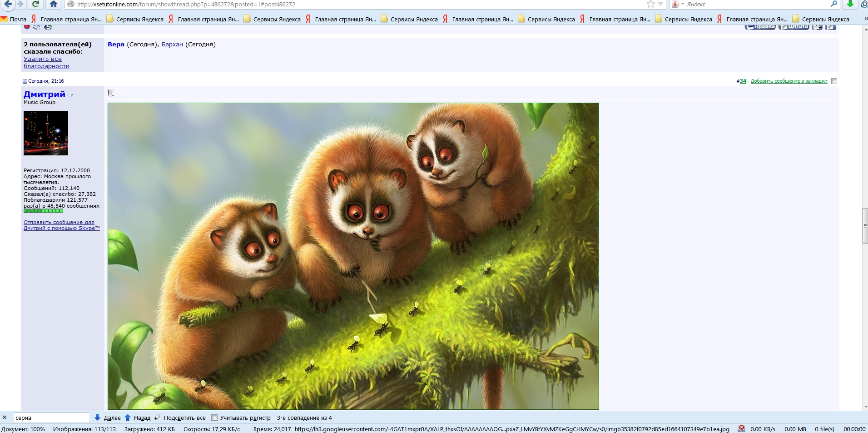Click the post status icon beside Сегодня, 21:16
Viewport: 868px width, 433px height.
tap(25, 81)
